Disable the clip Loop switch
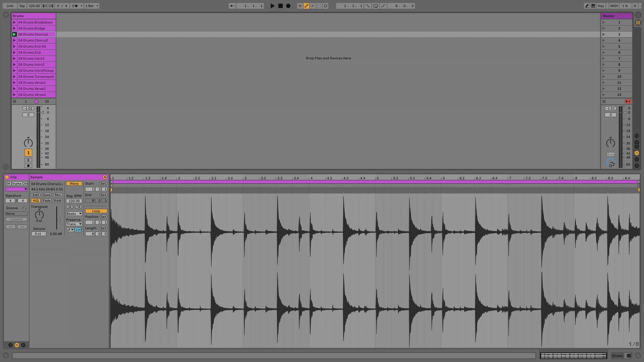 tap(96, 211)
